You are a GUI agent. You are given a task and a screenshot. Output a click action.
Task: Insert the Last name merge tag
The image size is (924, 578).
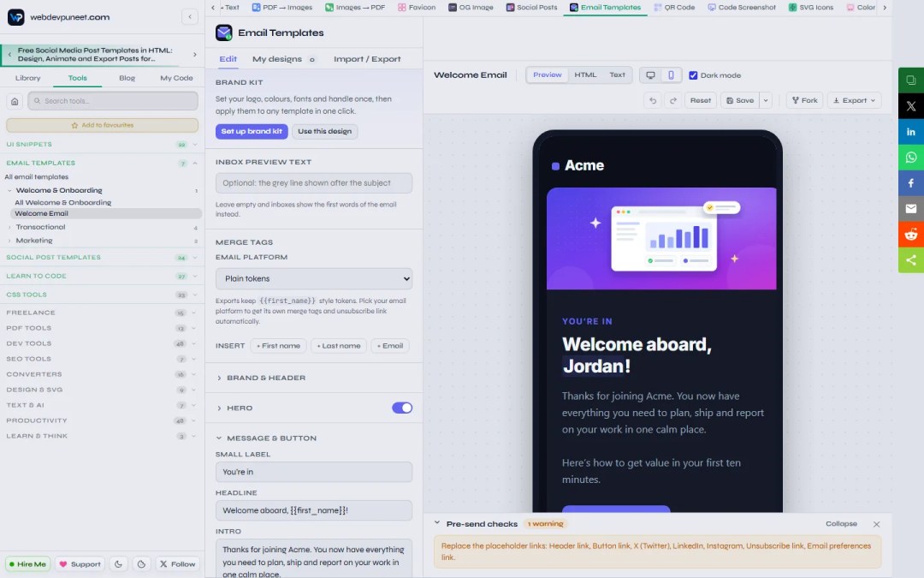point(338,346)
